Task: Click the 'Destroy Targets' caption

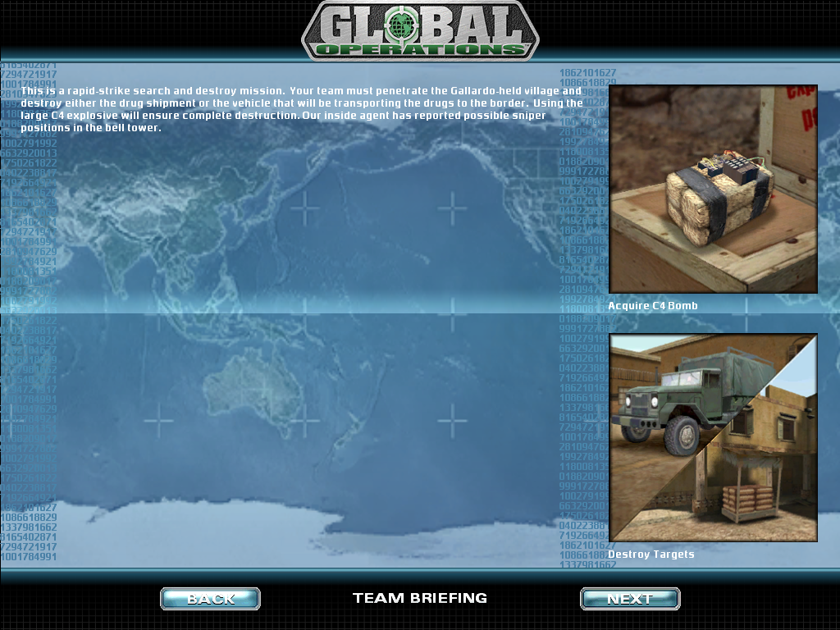Action: 651,555
